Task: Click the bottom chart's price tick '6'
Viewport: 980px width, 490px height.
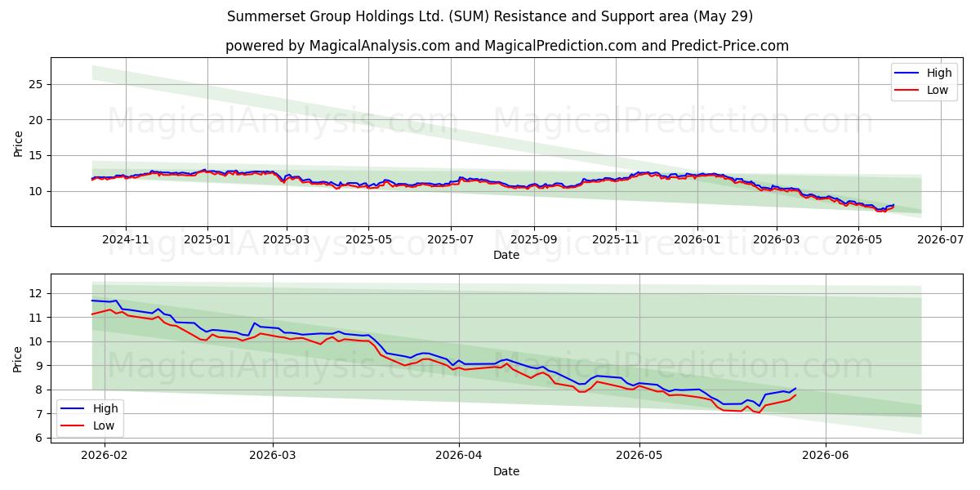Action: 41,439
